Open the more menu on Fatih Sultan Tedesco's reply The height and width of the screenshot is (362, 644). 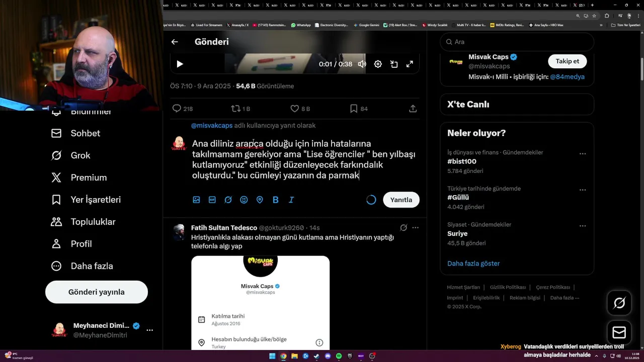(x=415, y=228)
